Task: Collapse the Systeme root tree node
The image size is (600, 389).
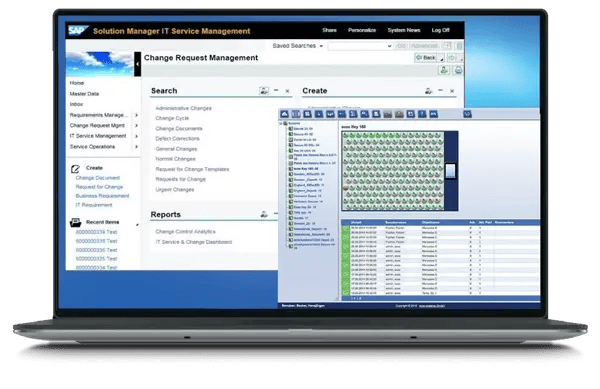Action: 281,124
